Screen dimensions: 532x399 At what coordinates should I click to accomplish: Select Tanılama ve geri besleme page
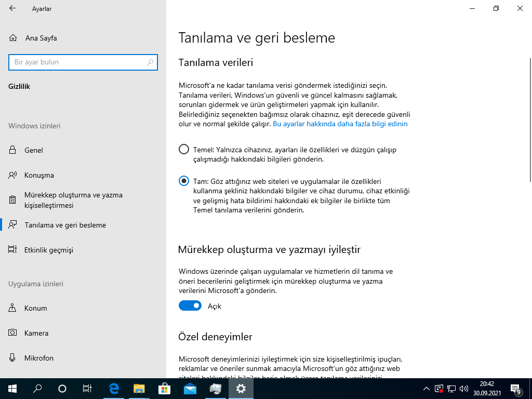tap(83, 225)
